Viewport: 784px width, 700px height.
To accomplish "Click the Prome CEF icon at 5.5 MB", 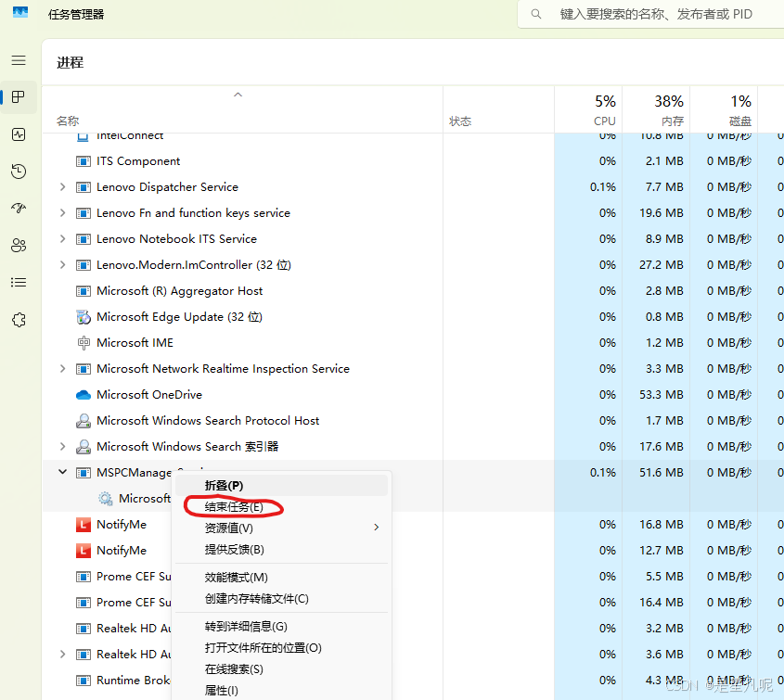I will coord(83,577).
